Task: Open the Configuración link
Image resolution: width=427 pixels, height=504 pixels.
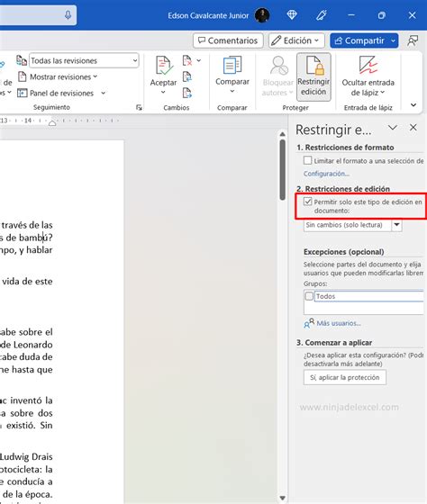Action: (326, 174)
